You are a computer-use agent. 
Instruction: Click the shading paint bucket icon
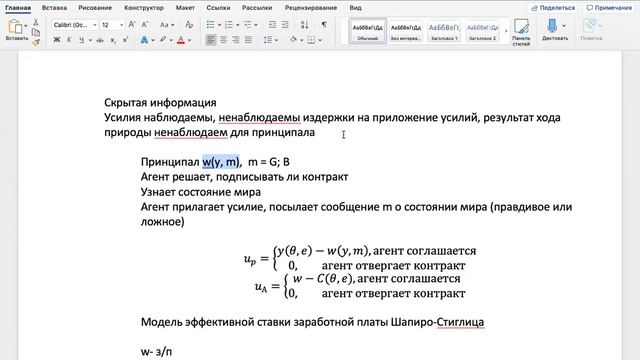(x=293, y=40)
